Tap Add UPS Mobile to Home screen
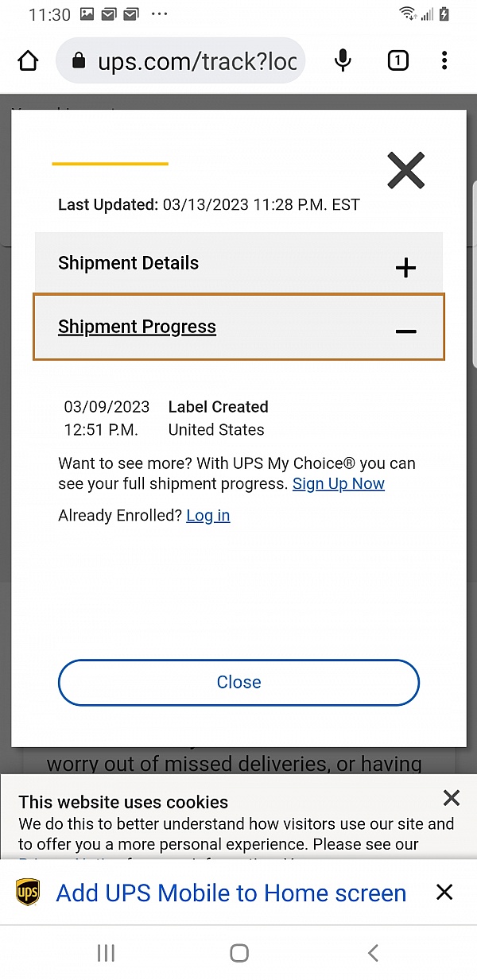Image resolution: width=477 pixels, height=980 pixels. 231,893
